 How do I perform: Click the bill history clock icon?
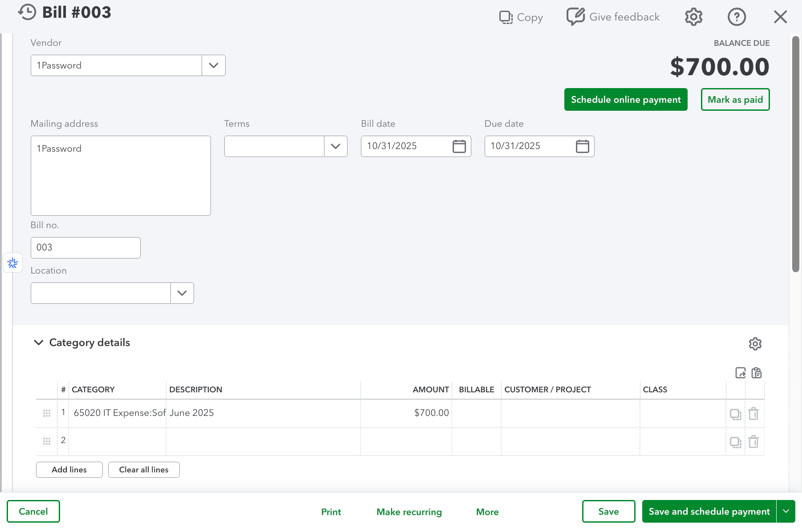click(x=27, y=12)
